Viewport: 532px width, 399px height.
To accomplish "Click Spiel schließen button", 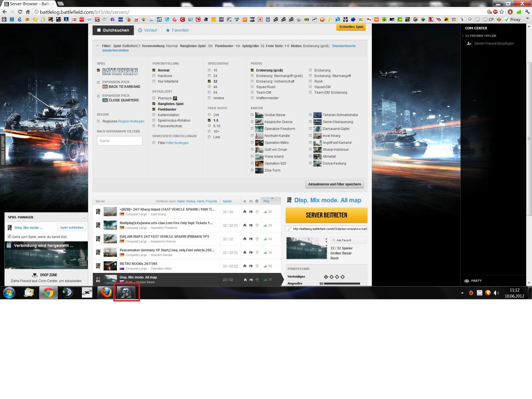I will click(72, 227).
